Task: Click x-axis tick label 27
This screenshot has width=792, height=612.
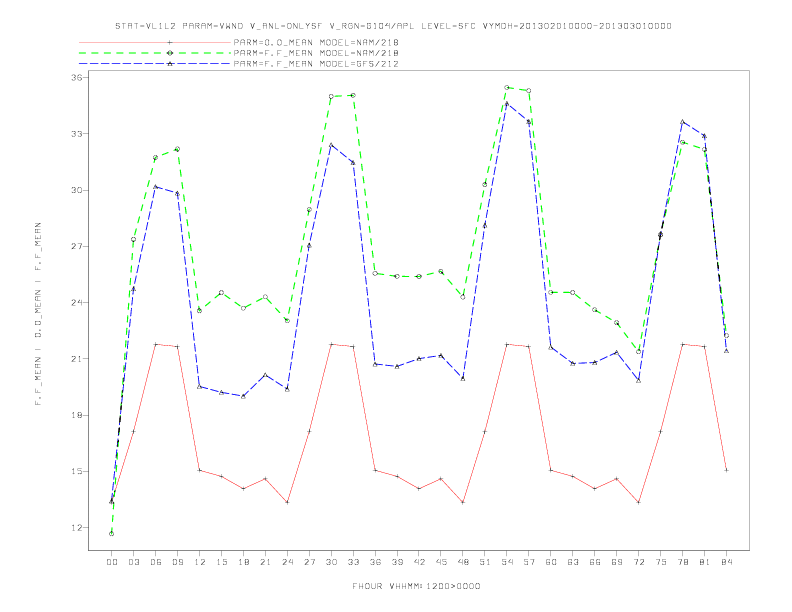Action: coord(310,562)
